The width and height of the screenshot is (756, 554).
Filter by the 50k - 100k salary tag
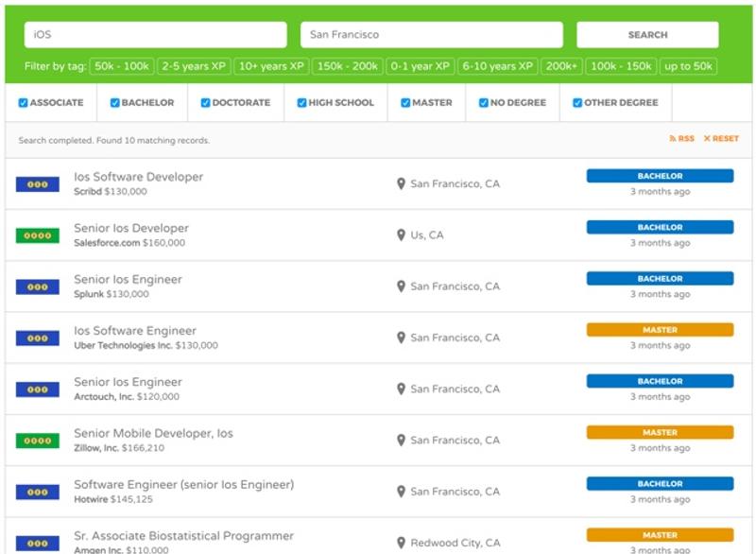click(x=122, y=66)
